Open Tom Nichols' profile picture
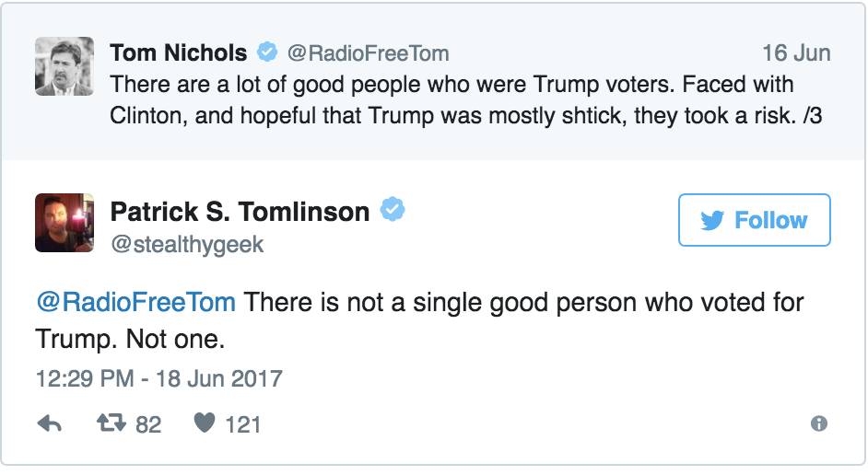This screenshot has width=868, height=475. pos(65,66)
